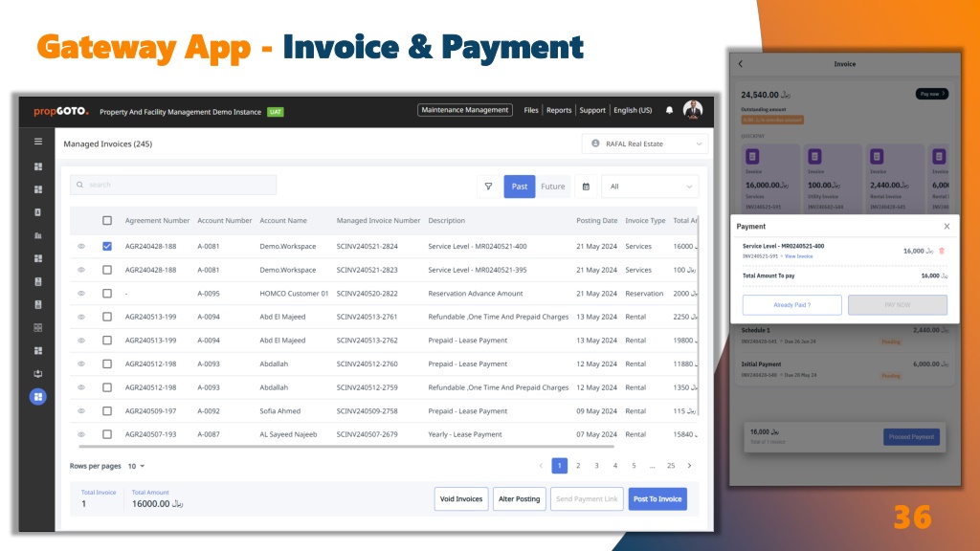This screenshot has width=980, height=551.
Task: Open the 2,440.00 Rental Invoice quickpay card
Action: tap(895, 178)
